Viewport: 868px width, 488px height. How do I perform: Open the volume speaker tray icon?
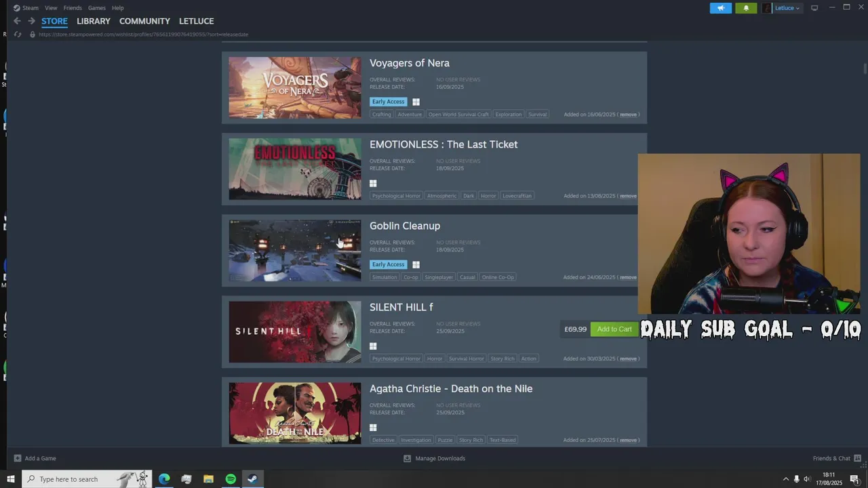pyautogui.click(x=807, y=479)
